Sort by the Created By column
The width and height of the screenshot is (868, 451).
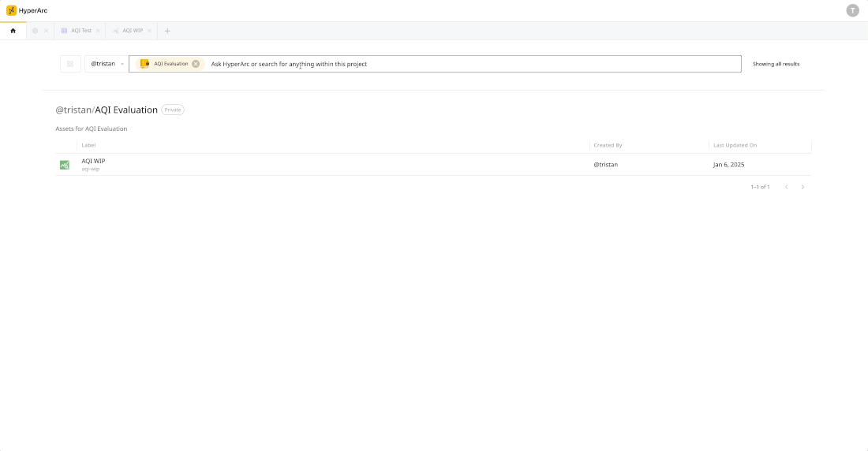pyautogui.click(x=608, y=145)
